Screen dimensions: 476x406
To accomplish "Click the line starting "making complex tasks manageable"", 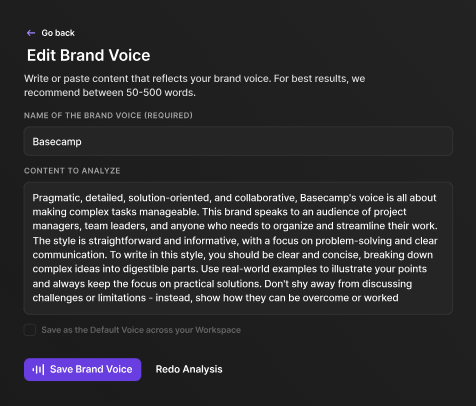I will click(219, 212).
